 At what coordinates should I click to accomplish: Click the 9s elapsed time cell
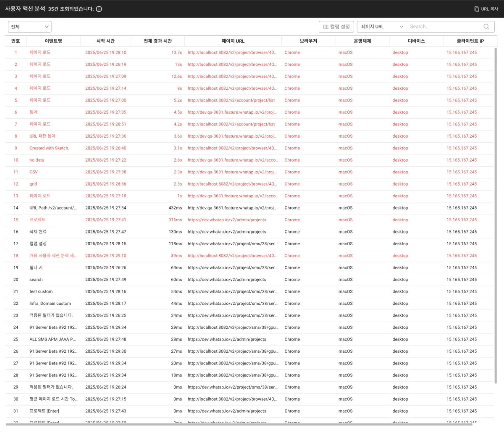point(179,89)
